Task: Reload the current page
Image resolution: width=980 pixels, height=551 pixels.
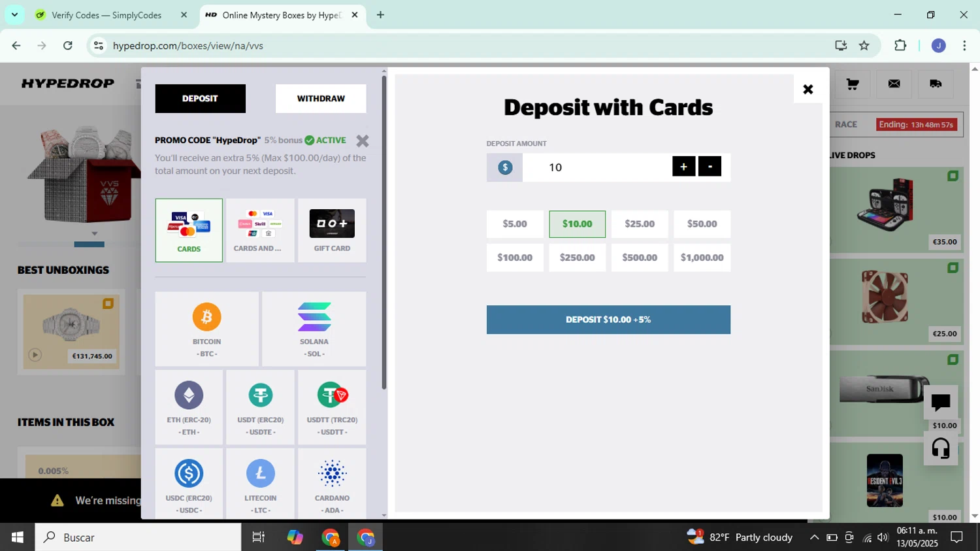Action: pos(68,46)
